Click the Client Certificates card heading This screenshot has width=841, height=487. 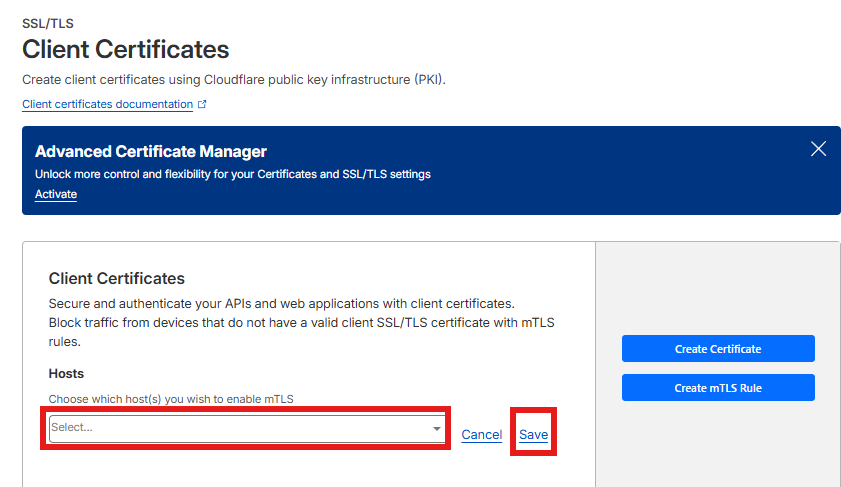pos(116,278)
